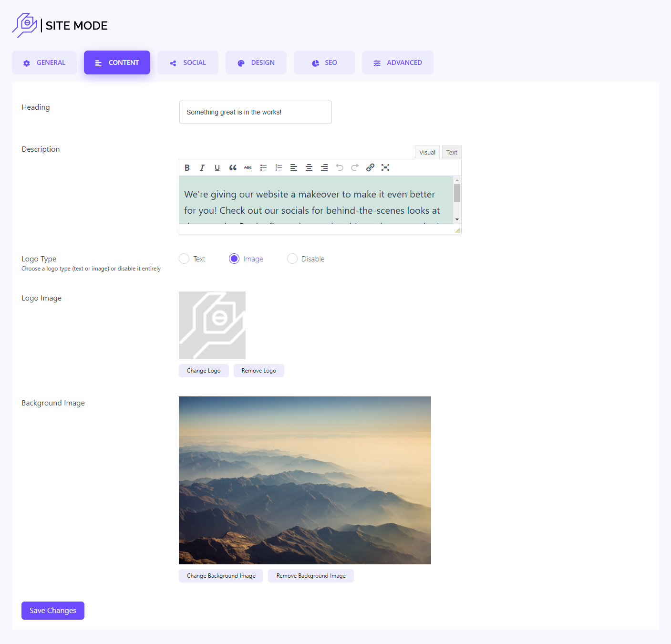Click the Remove Logo button

pyautogui.click(x=259, y=371)
